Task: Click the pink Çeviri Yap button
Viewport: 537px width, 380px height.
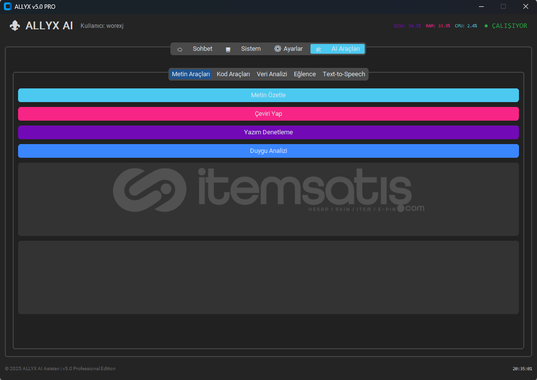Action: point(268,114)
